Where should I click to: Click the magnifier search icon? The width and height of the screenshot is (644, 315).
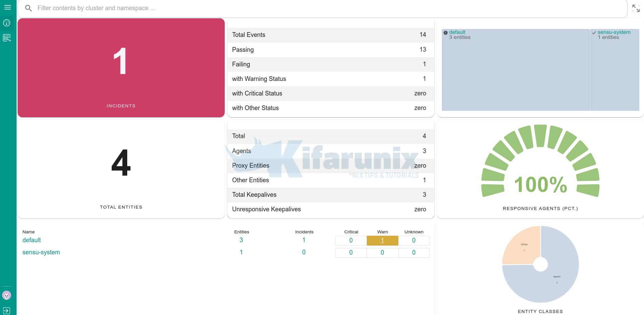tap(28, 8)
